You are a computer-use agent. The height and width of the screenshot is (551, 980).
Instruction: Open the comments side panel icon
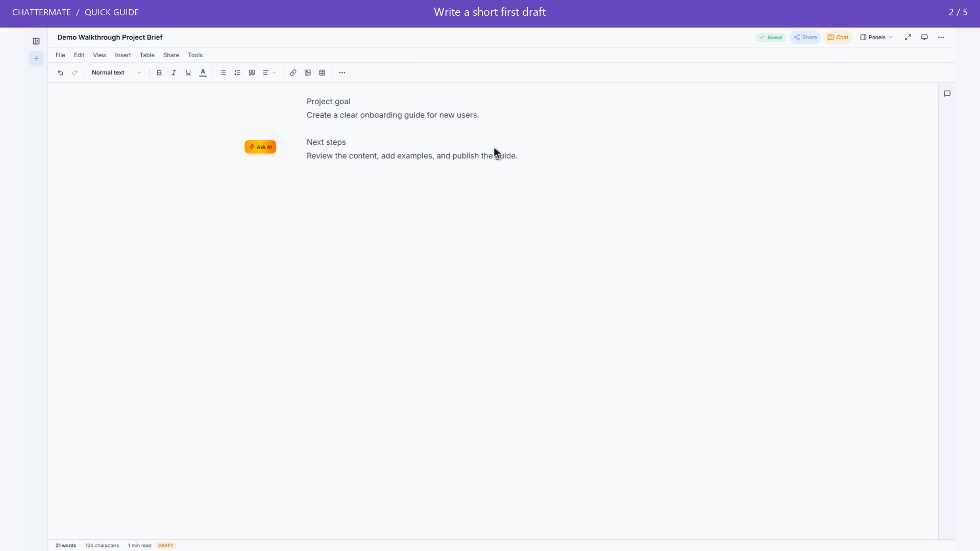[947, 93]
